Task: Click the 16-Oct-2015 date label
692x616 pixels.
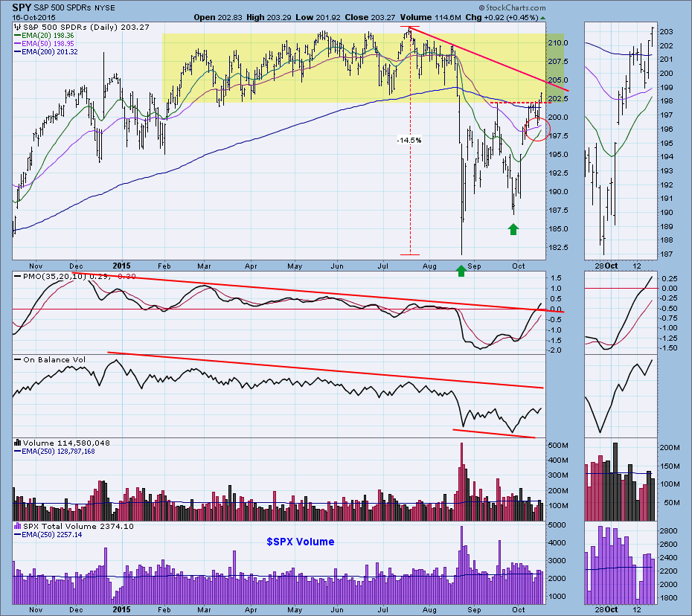Action: [x=34, y=18]
